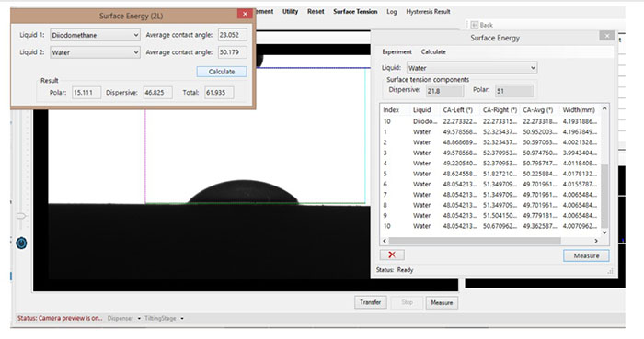Open the Calculate menu in Surface Energy panel
The height and width of the screenshot is (339, 644).
[x=433, y=51]
